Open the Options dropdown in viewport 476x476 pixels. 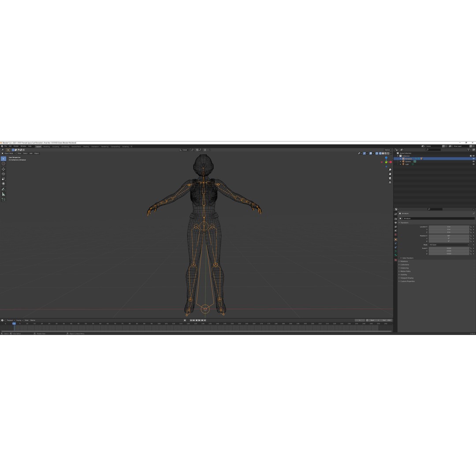(x=388, y=150)
